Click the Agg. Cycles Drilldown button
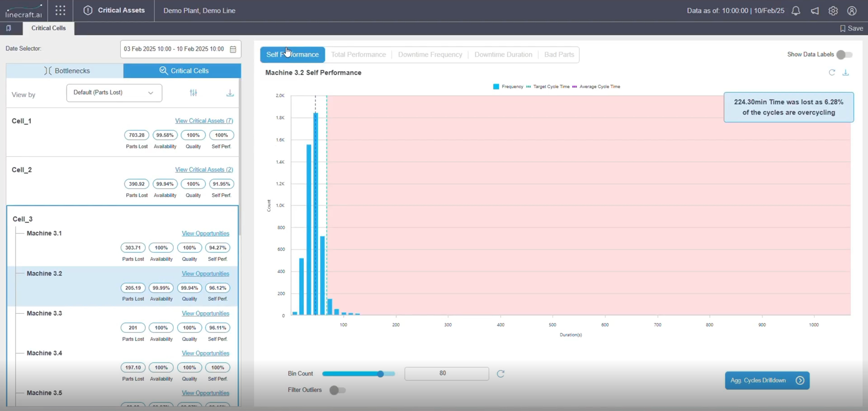The height and width of the screenshot is (411, 868). point(767,380)
